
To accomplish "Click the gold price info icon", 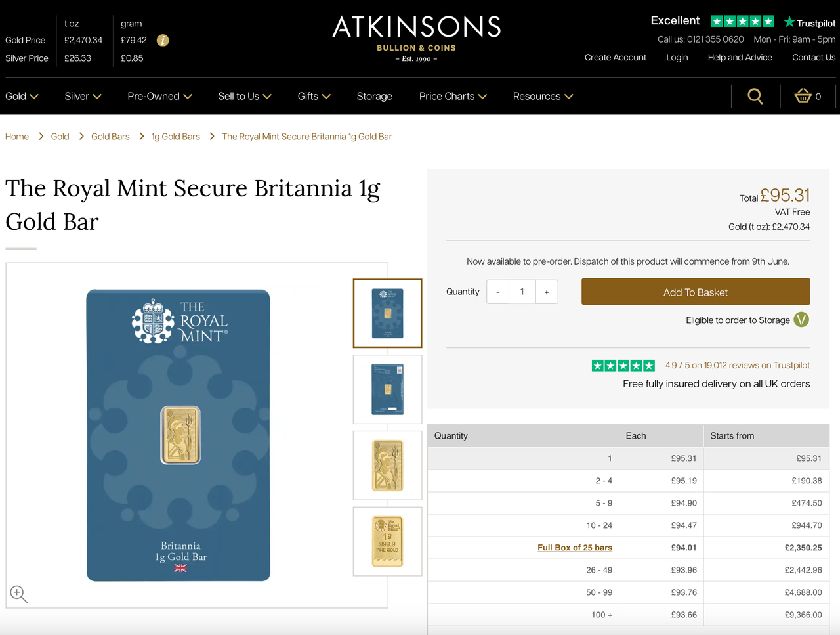I will click(163, 41).
